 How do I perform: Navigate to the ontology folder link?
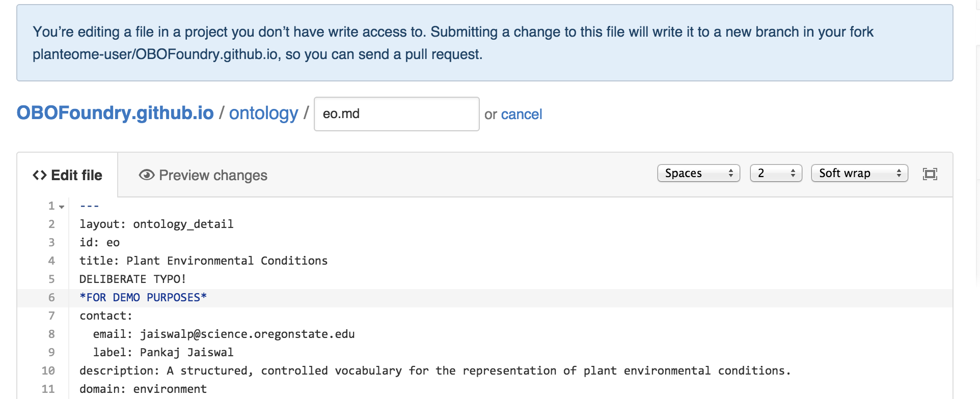[263, 113]
